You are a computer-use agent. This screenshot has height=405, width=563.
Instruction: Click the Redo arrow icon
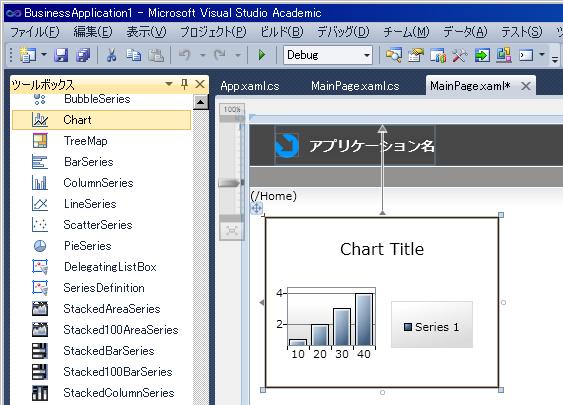point(220,55)
